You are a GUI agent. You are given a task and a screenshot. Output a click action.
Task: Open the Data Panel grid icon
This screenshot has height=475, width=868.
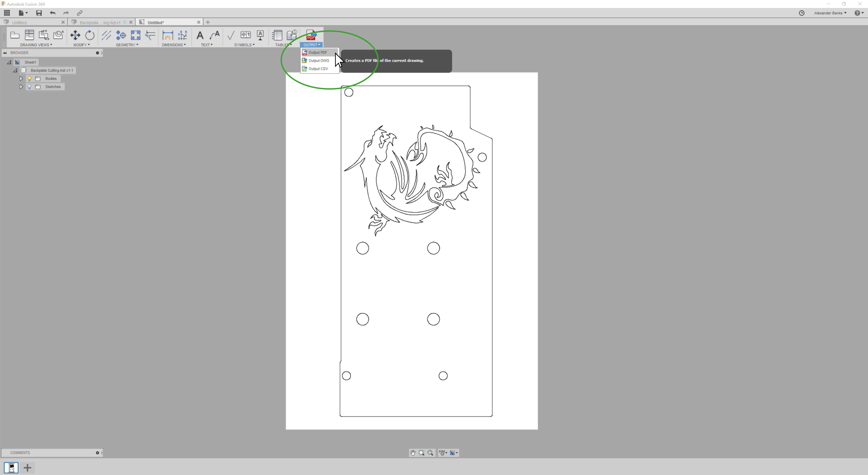tap(7, 13)
